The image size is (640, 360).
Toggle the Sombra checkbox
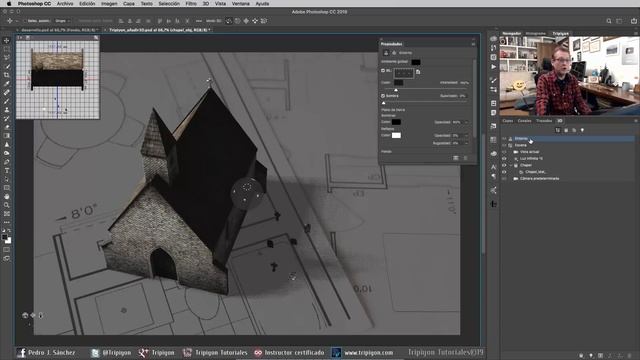(x=383, y=96)
